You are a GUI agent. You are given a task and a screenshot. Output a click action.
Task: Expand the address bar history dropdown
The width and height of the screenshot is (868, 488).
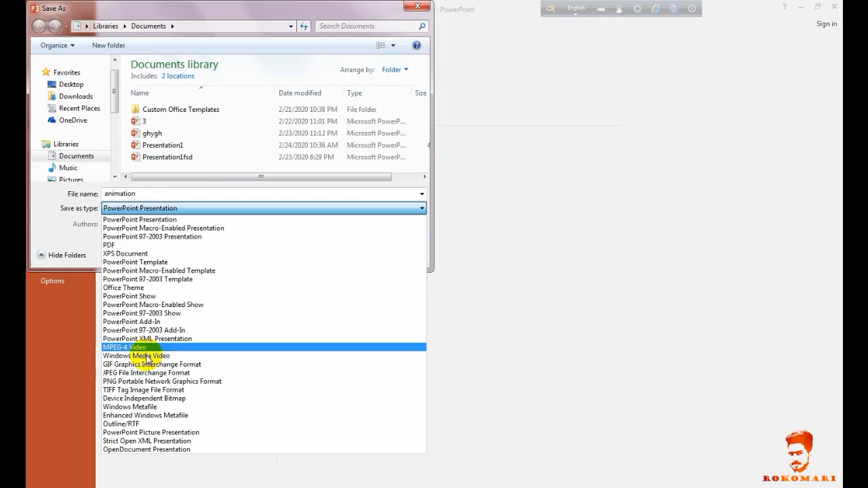291,26
